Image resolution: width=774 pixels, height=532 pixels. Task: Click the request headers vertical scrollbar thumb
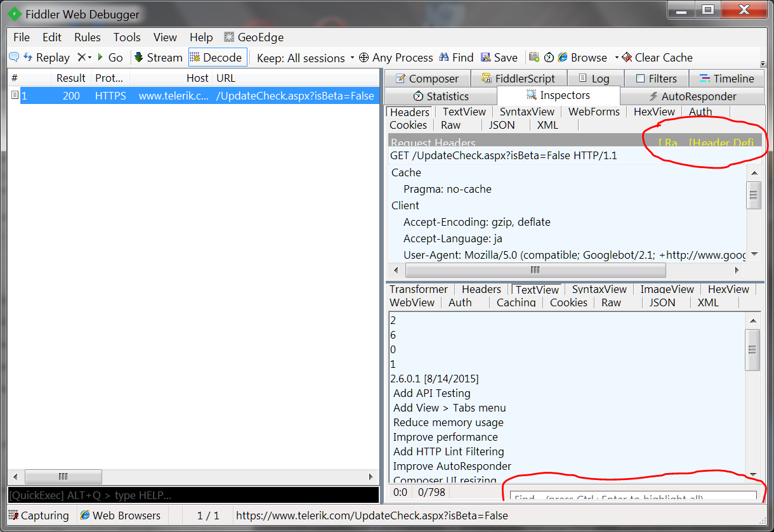pos(754,195)
